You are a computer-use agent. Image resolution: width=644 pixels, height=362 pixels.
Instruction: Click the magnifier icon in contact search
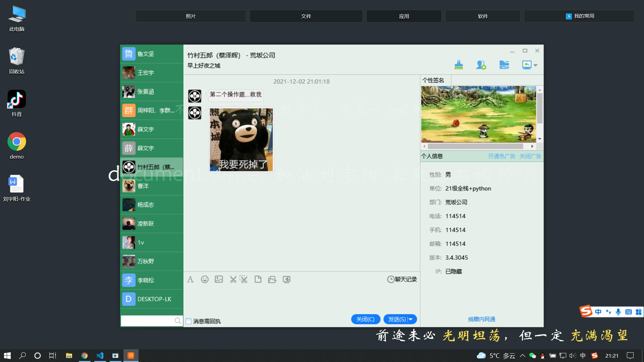[178, 321]
